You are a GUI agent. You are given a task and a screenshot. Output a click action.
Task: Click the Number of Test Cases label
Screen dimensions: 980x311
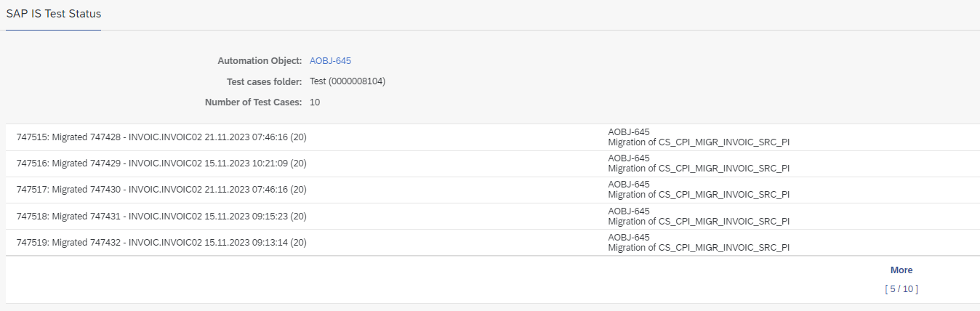[253, 102]
